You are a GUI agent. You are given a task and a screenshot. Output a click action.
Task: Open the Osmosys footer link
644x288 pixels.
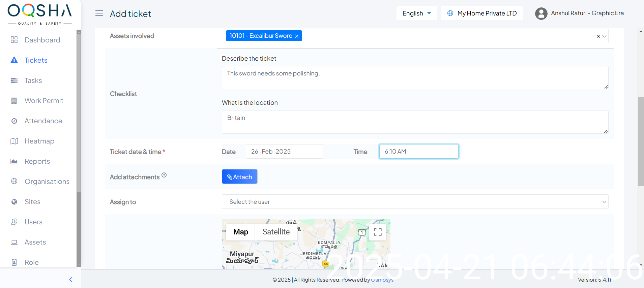(382, 280)
